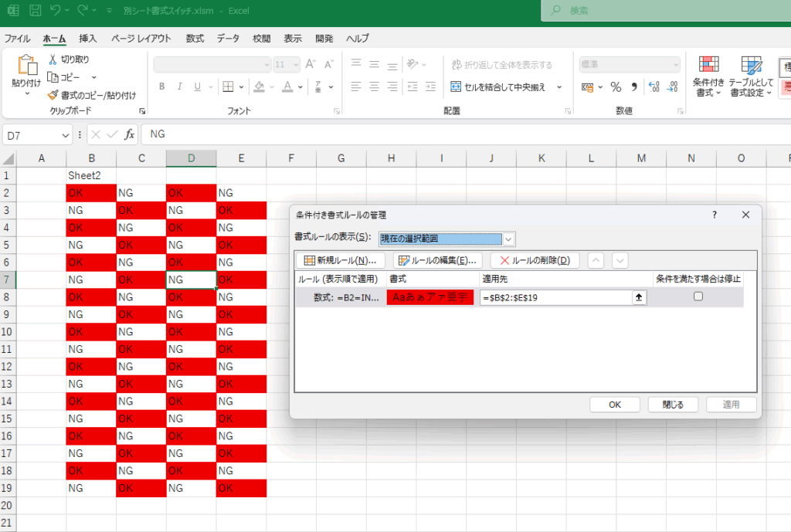The image size is (791, 532).
Task: Click the Format as Table icon
Action: (751, 67)
